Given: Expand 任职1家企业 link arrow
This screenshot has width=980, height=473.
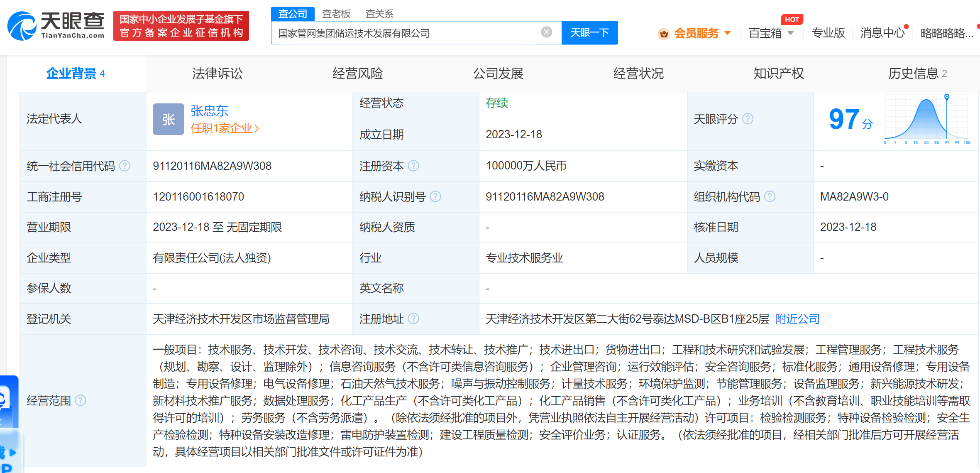Looking at the screenshot, I should click(x=257, y=129).
